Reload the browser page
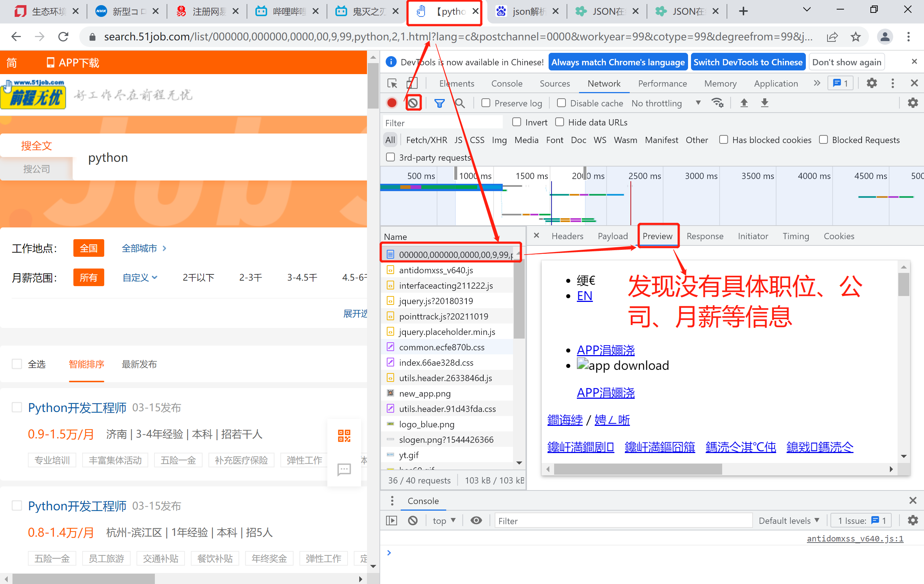The width and height of the screenshot is (924, 584). [63, 37]
